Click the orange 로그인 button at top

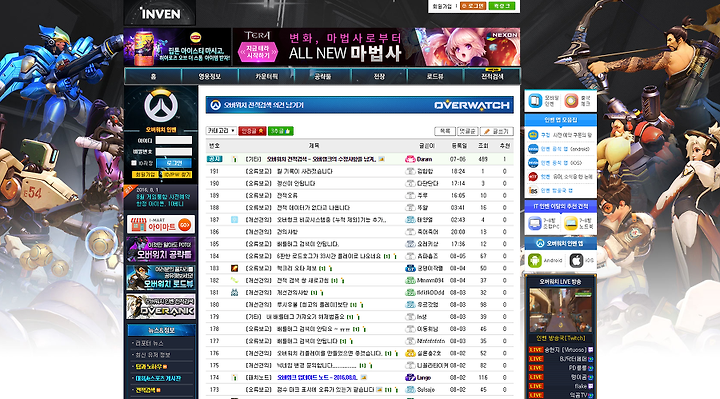tap(472, 6)
